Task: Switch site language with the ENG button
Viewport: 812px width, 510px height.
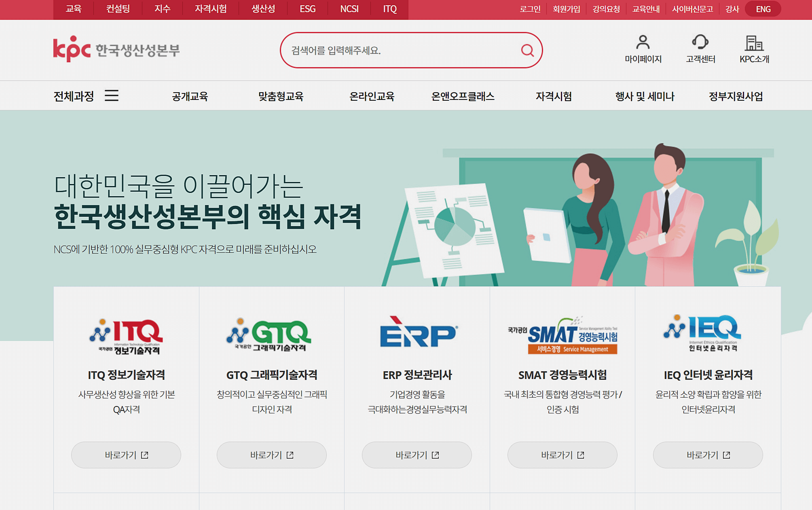Action: 763,9
